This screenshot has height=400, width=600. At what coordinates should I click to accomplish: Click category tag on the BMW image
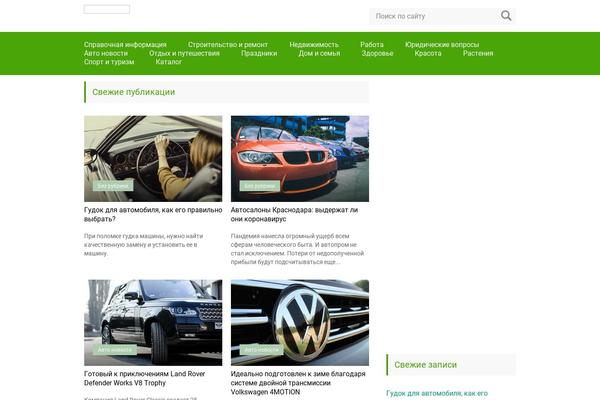[x=260, y=186]
